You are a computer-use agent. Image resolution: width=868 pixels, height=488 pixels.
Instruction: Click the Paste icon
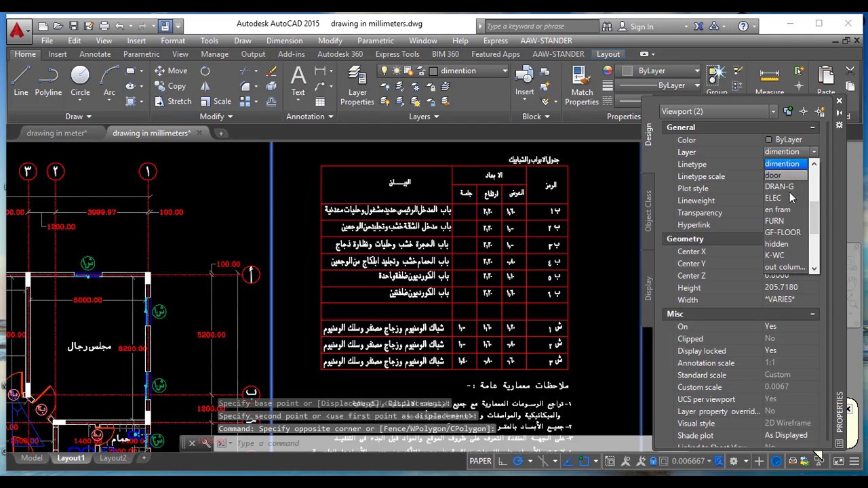tap(826, 80)
